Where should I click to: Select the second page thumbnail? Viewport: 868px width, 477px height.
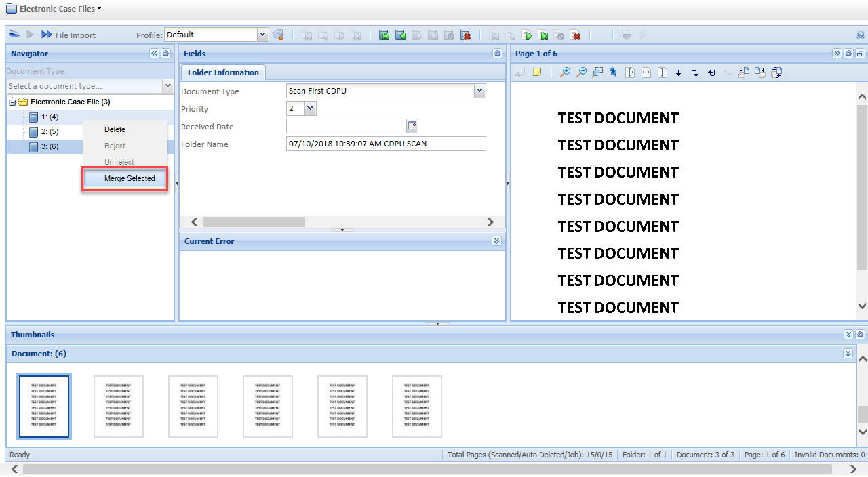click(x=119, y=407)
